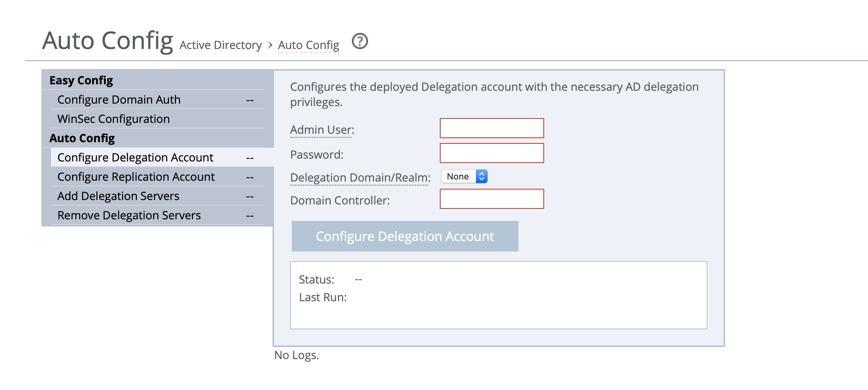This screenshot has width=868, height=390.
Task: Go to Active Directory breadcrumb
Action: coord(220,45)
